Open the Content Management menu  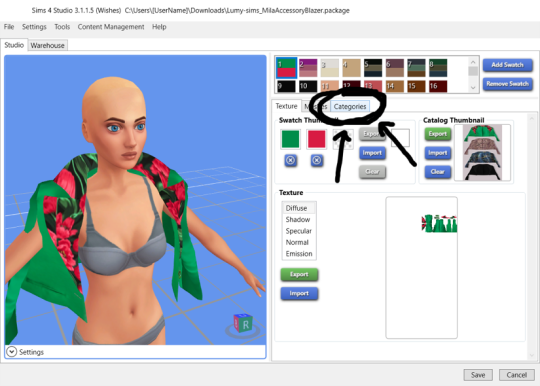(111, 27)
